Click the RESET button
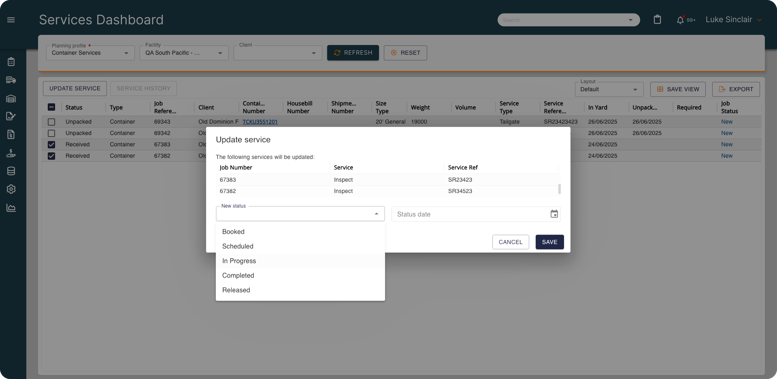 point(405,53)
